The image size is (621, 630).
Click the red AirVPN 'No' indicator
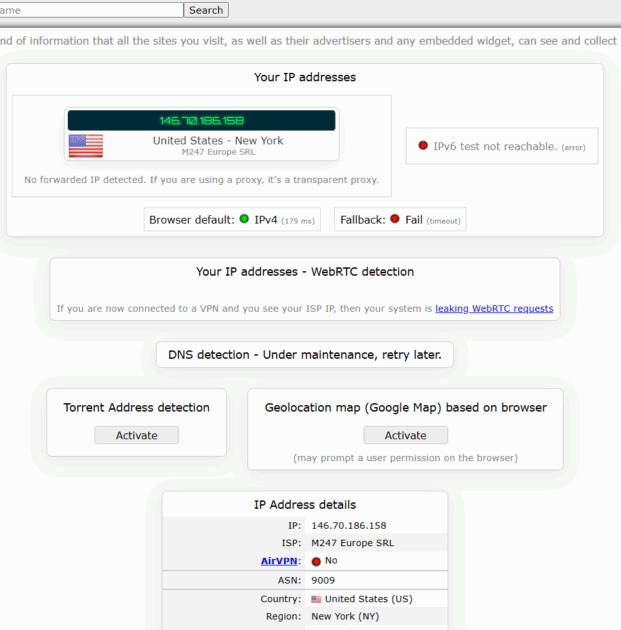pos(317,560)
